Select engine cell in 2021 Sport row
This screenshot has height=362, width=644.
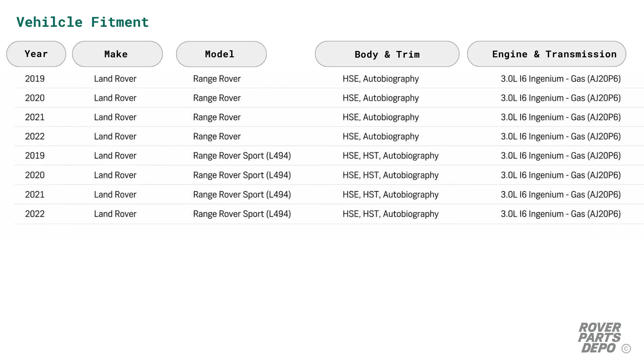tap(561, 195)
